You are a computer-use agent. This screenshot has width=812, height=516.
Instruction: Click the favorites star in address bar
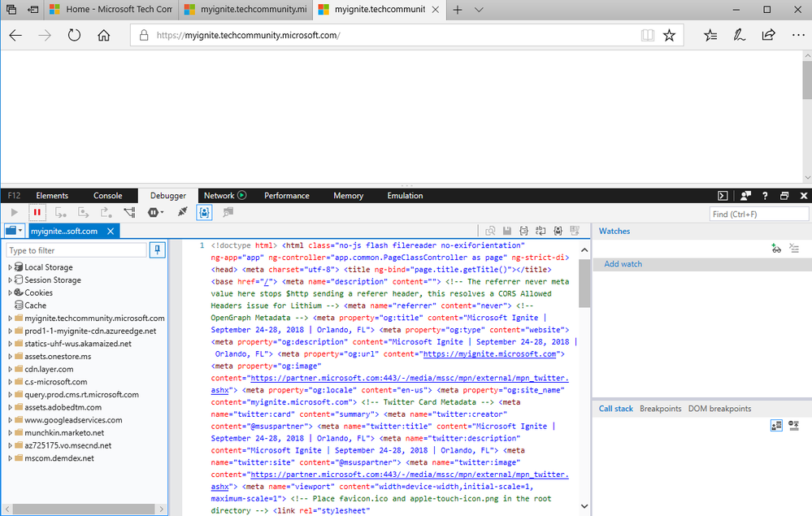pyautogui.click(x=669, y=35)
